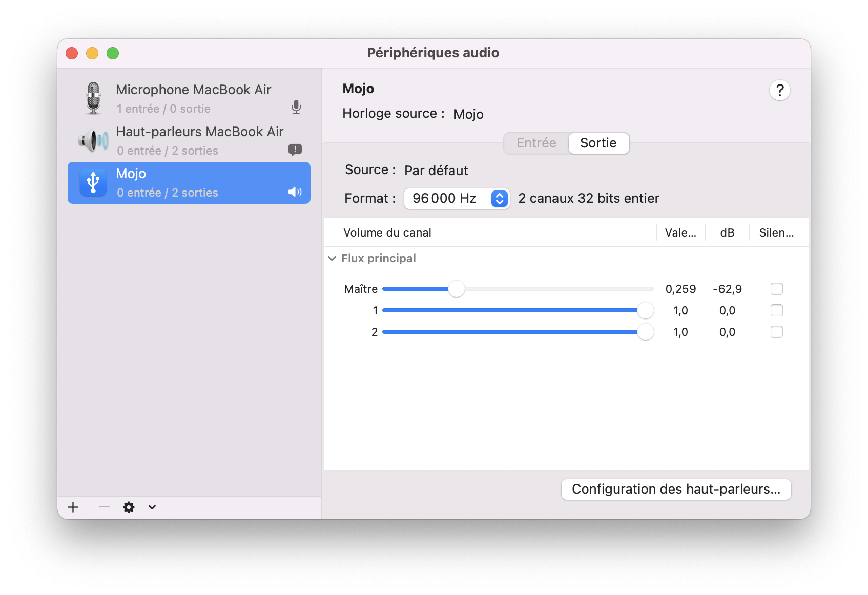
Task: Open the gear actions menu
Action: coord(129,507)
